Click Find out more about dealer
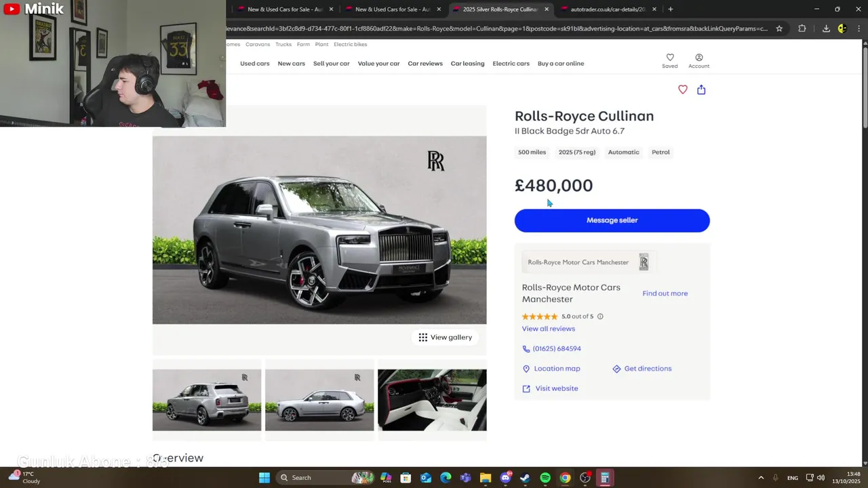Viewport: 868px width, 488px height. coord(665,293)
